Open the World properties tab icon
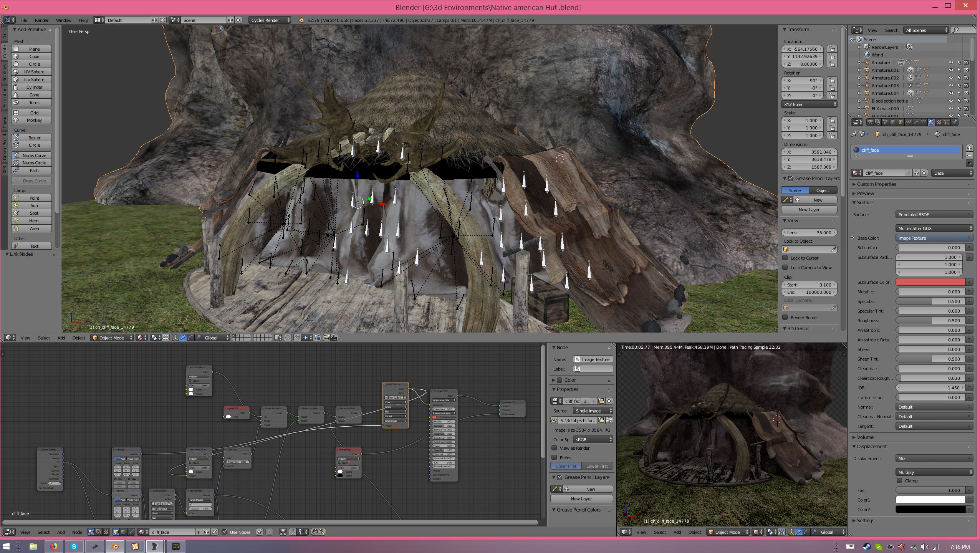980x553 pixels. click(x=893, y=122)
